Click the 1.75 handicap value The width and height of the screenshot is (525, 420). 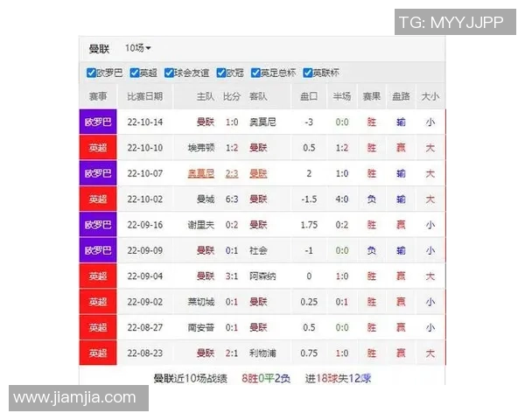click(x=309, y=225)
